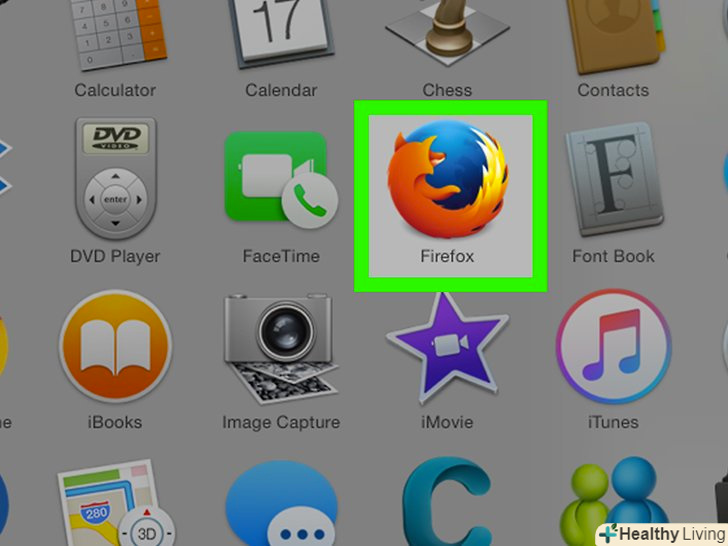
Task: Launch the Chess app icon
Action: pyautogui.click(x=447, y=32)
